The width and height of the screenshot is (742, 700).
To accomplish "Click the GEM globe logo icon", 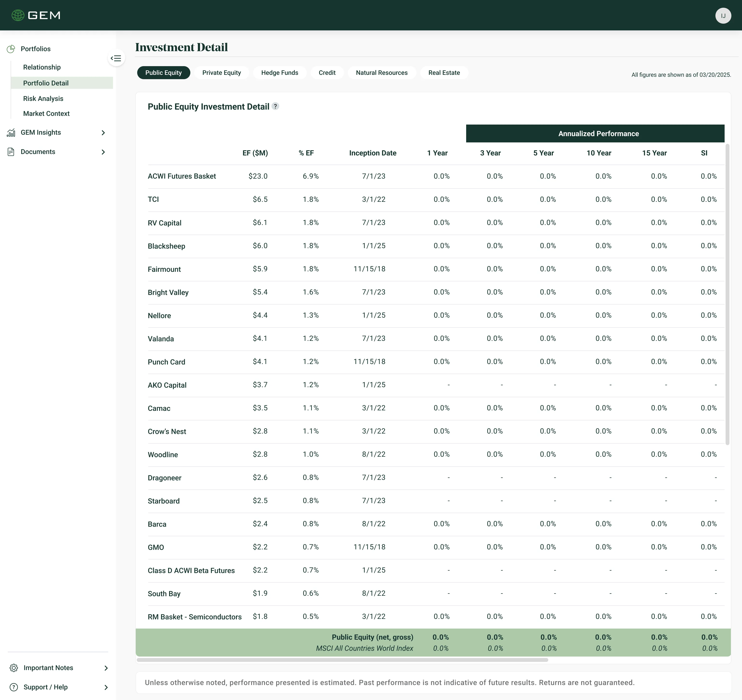I will pos(18,15).
